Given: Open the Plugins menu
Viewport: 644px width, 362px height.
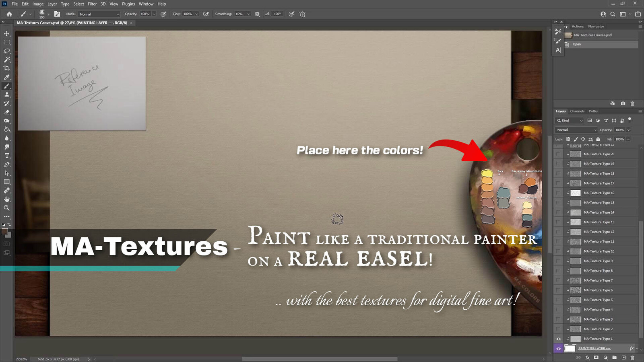Looking at the screenshot, I should click(128, 4).
